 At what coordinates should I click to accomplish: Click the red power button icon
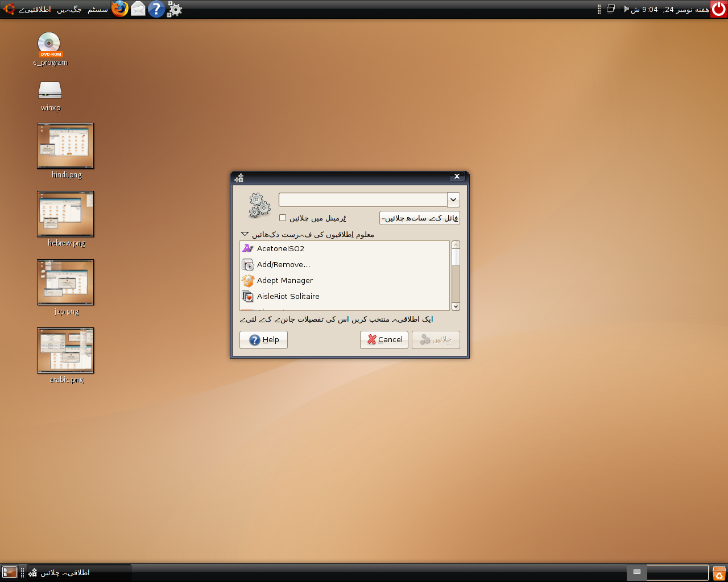click(719, 9)
